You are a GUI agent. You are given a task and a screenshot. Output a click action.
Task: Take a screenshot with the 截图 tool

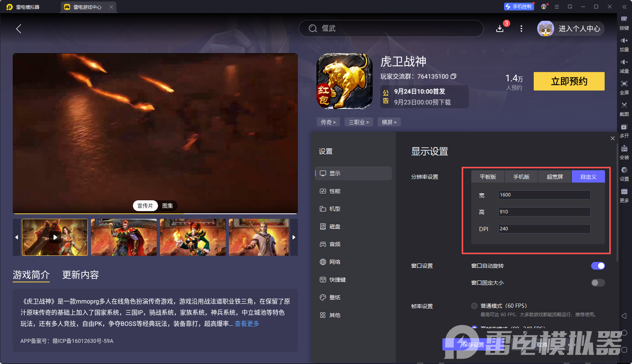coord(624,106)
